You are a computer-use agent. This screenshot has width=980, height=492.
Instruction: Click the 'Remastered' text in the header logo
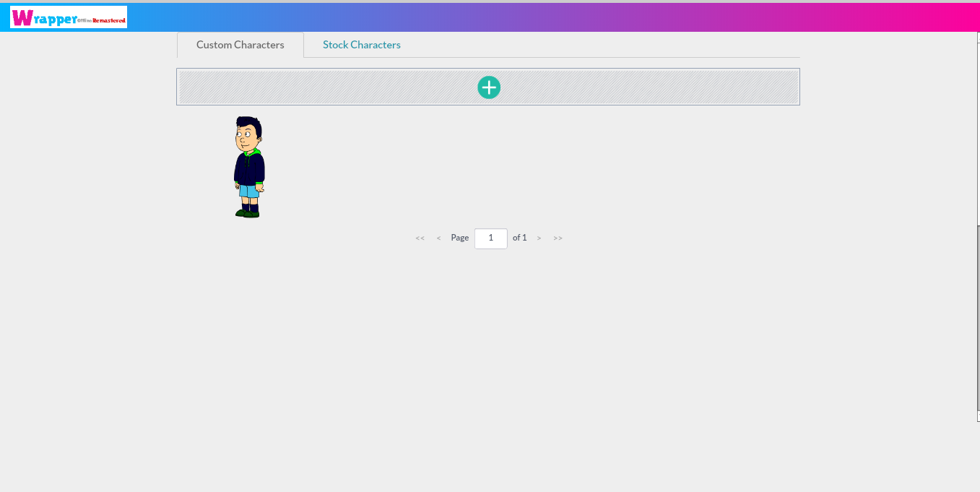point(108,20)
